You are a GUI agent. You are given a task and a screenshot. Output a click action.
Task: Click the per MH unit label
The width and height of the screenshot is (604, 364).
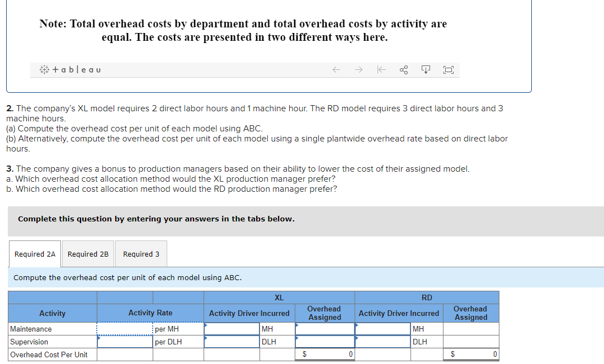pyautogui.click(x=167, y=329)
